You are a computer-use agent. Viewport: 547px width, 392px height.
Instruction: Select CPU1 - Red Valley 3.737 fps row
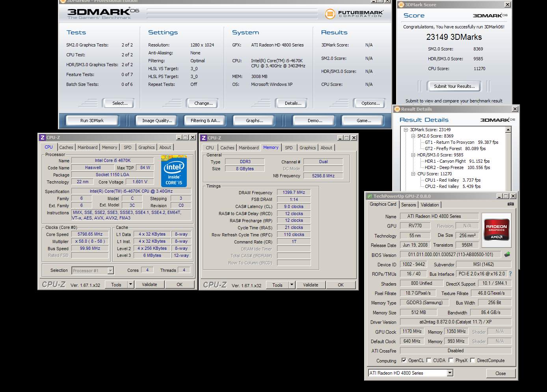point(452,180)
